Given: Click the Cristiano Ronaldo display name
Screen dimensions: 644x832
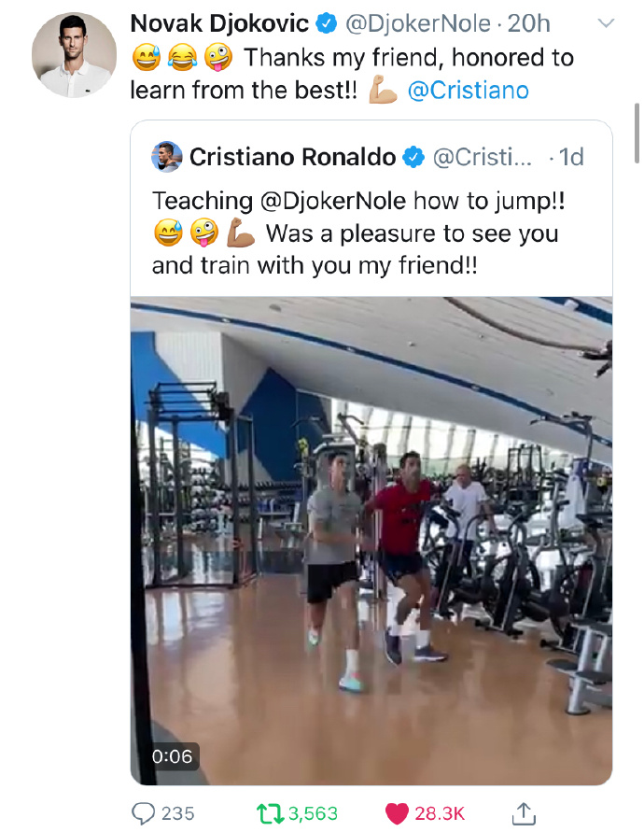Looking at the screenshot, I should point(293,157).
